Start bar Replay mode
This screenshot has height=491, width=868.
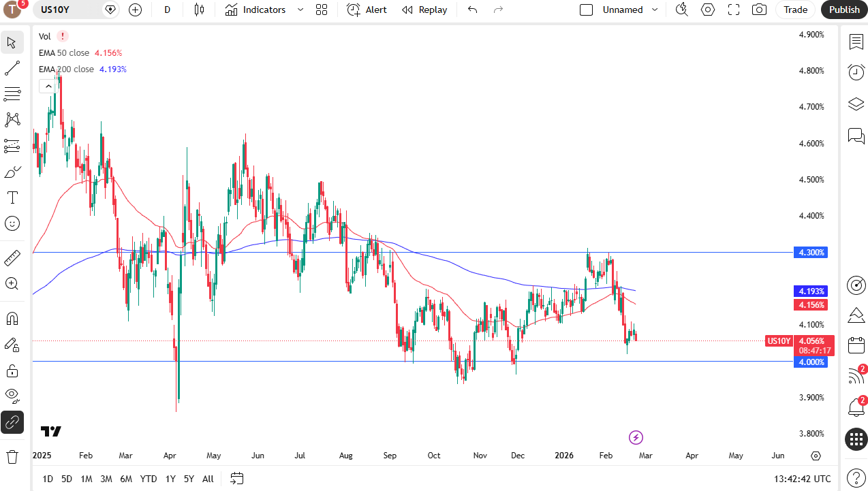[x=424, y=10]
